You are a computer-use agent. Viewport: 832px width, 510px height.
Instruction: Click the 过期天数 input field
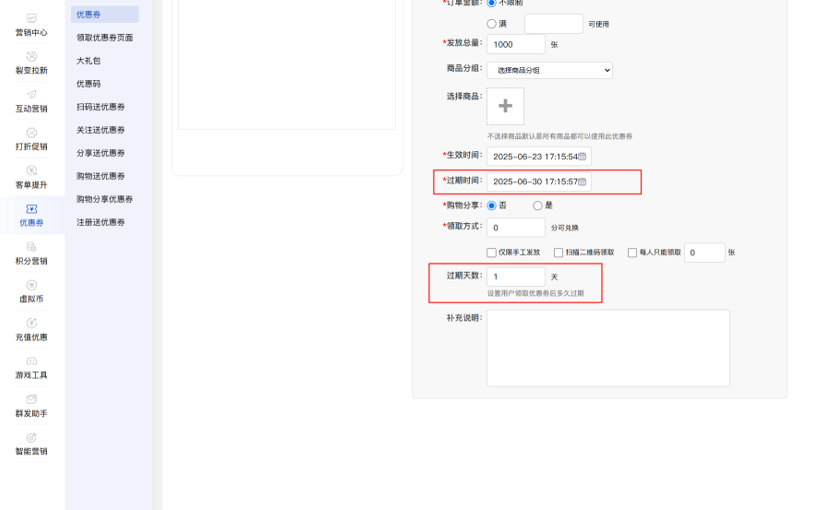tap(516, 276)
